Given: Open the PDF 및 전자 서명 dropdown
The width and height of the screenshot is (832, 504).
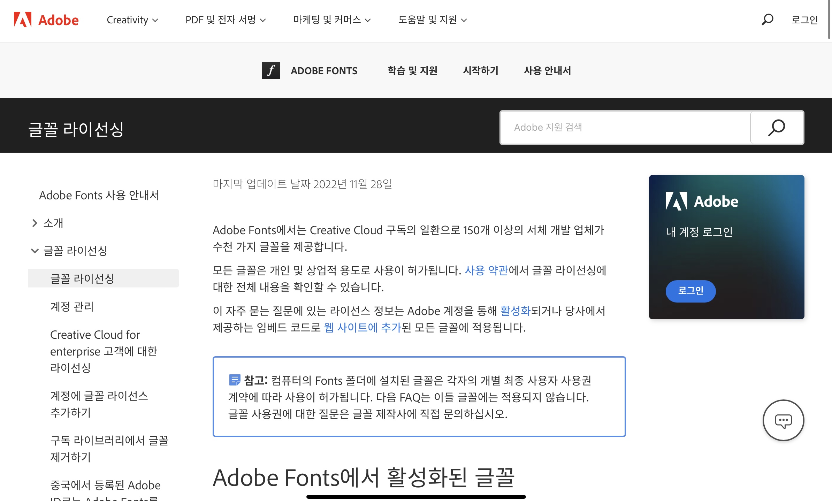Looking at the screenshot, I should pos(226,20).
